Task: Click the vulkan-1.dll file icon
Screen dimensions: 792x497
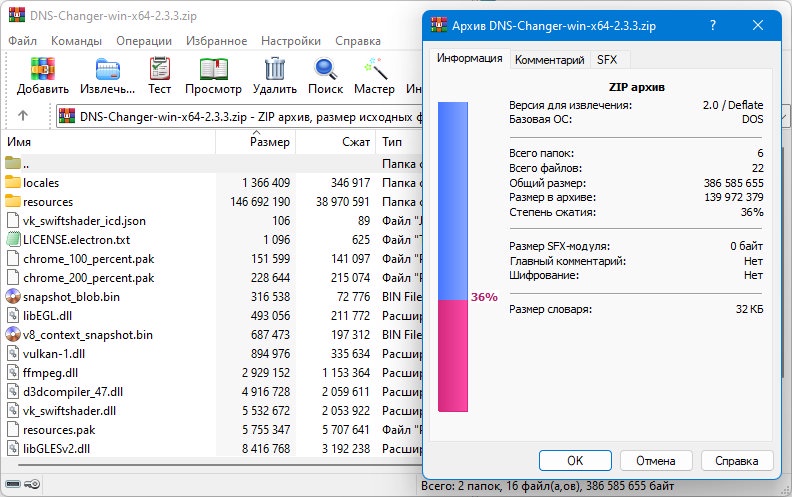Action: (13, 353)
